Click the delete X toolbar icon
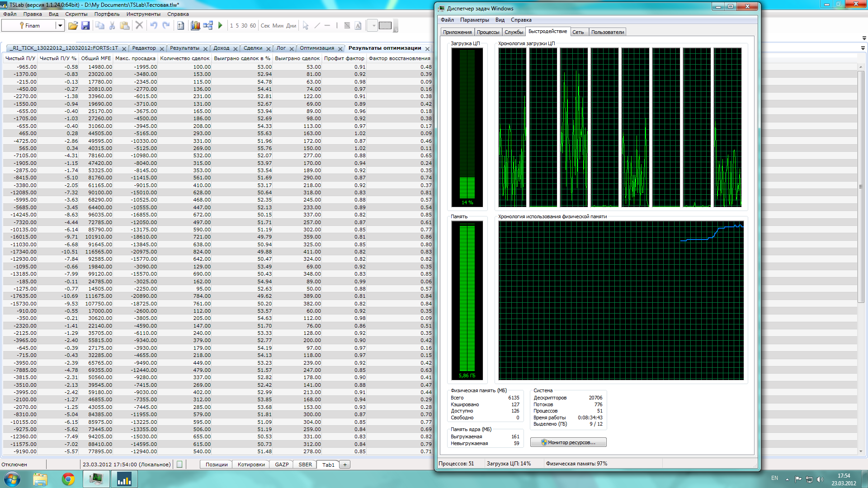The height and width of the screenshot is (488, 868). pos(139,26)
